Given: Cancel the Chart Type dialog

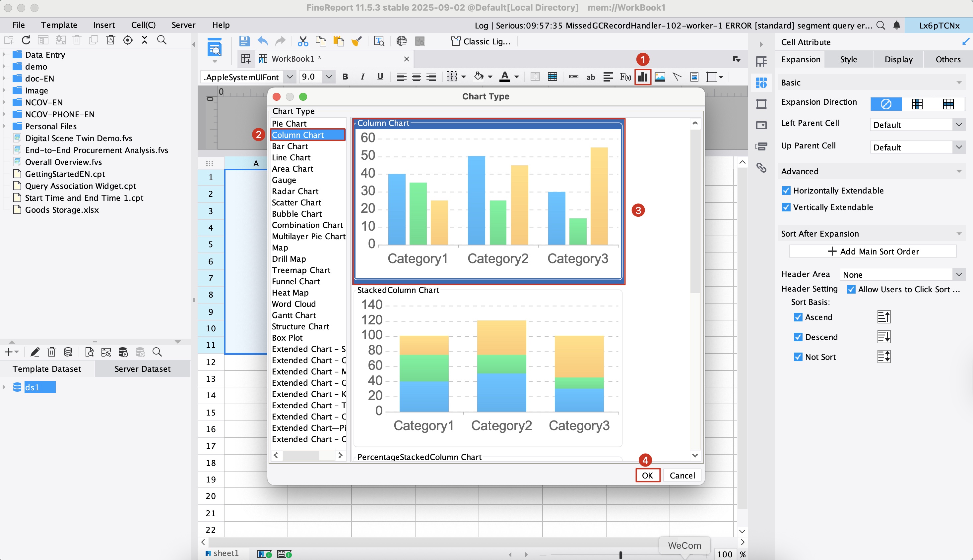Looking at the screenshot, I should pyautogui.click(x=682, y=475).
